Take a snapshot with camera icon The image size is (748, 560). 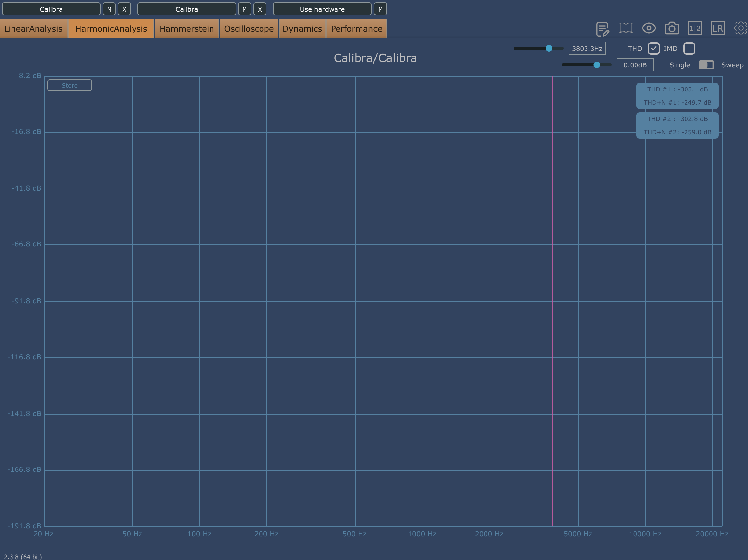672,28
